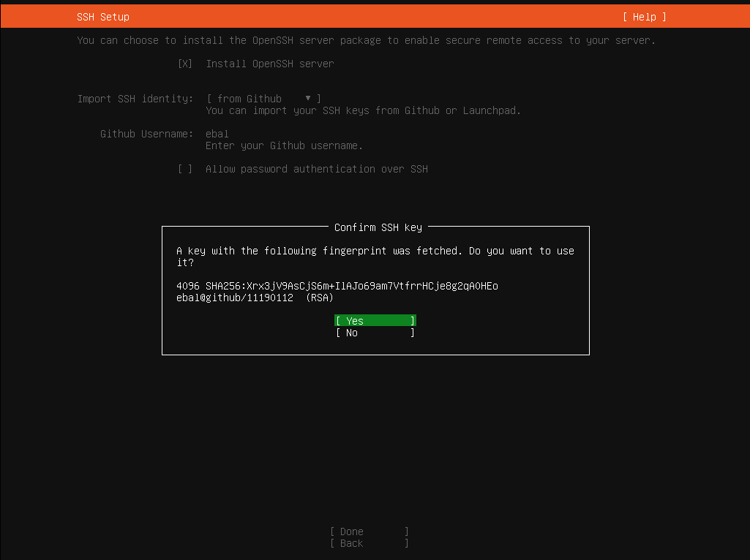Select the SHA256 fingerprint line

point(337,286)
